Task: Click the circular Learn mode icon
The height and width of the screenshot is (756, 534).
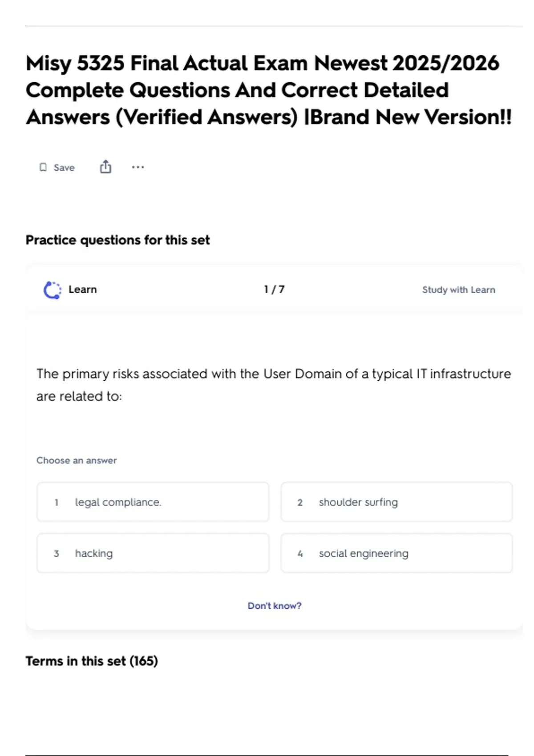Action: pyautogui.click(x=53, y=290)
